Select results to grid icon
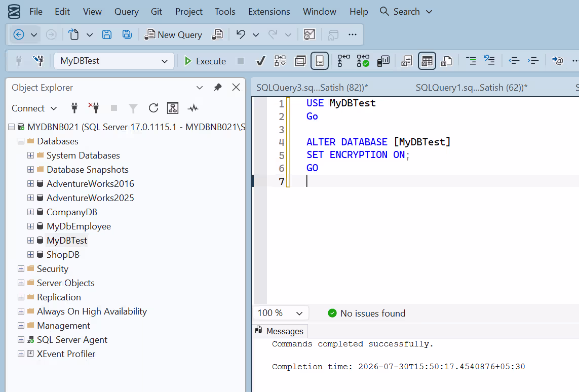Viewport: 579px width, 392px height. (427, 61)
